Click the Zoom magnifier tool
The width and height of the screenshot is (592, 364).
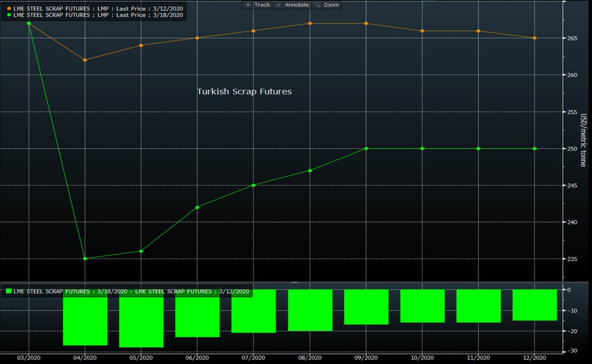(x=327, y=5)
